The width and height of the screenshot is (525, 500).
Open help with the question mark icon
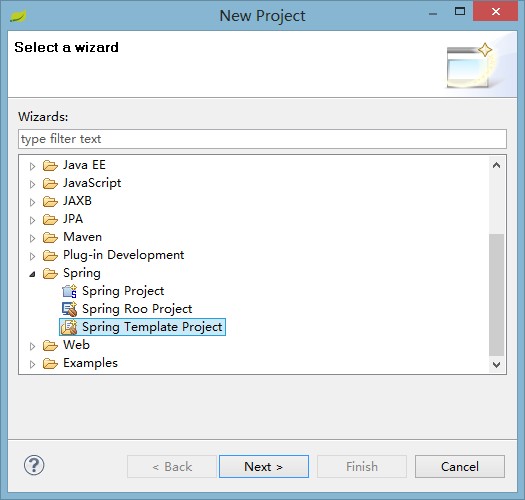click(34, 465)
